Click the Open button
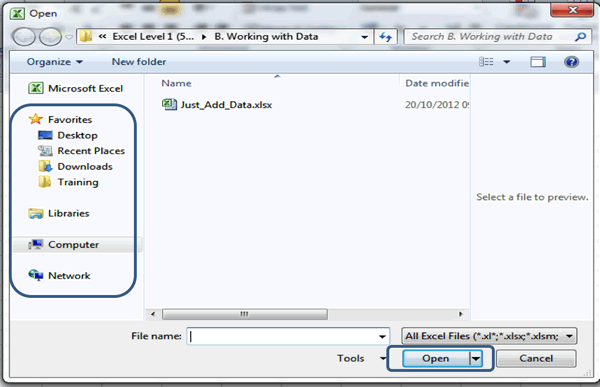This screenshot has width=600, height=387. (x=436, y=358)
